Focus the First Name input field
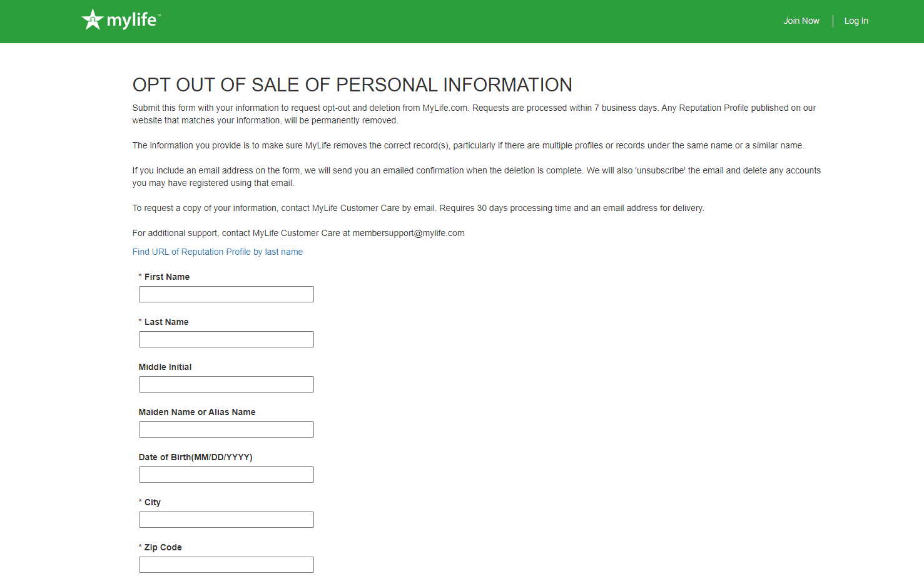This screenshot has width=924, height=581. [226, 294]
